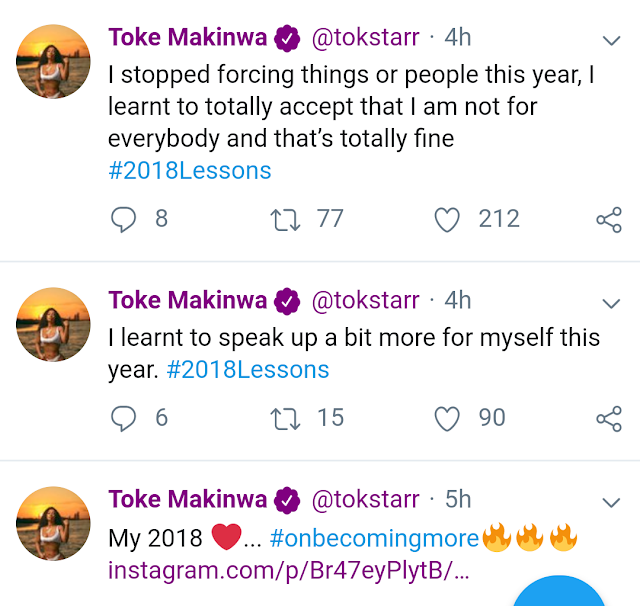Open @tokstarr handle in first tweet

point(366,39)
